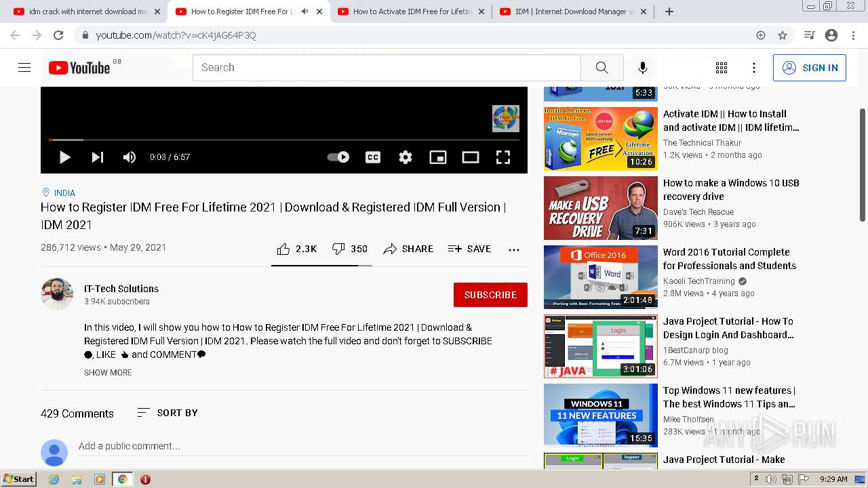Screen dimensions: 868x488
Task: Open player settings gear
Action: point(406,157)
